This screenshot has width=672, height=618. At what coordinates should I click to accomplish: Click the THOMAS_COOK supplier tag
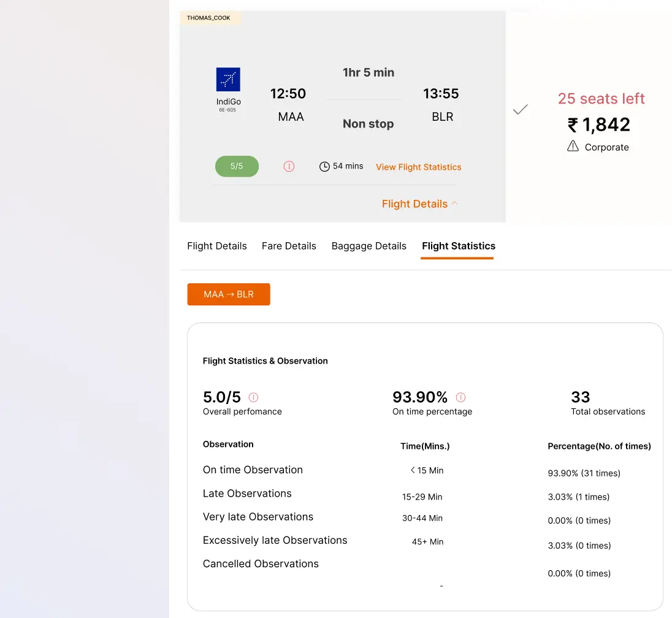208,18
